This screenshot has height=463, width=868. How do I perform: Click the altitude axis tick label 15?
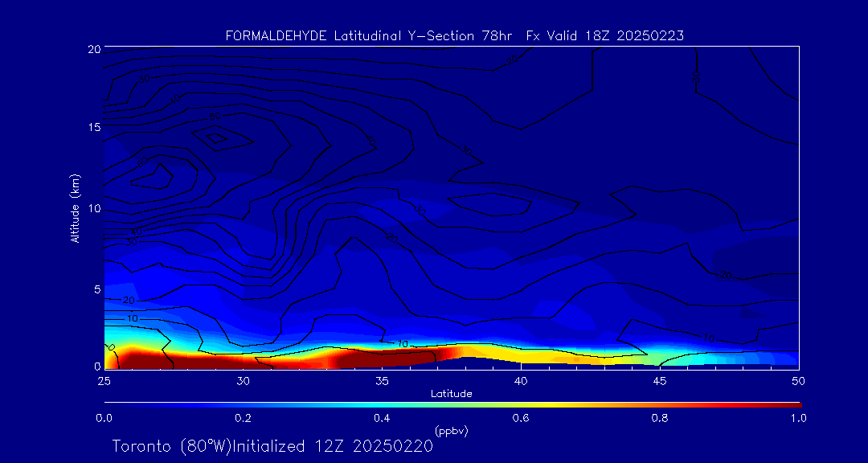tap(94, 127)
